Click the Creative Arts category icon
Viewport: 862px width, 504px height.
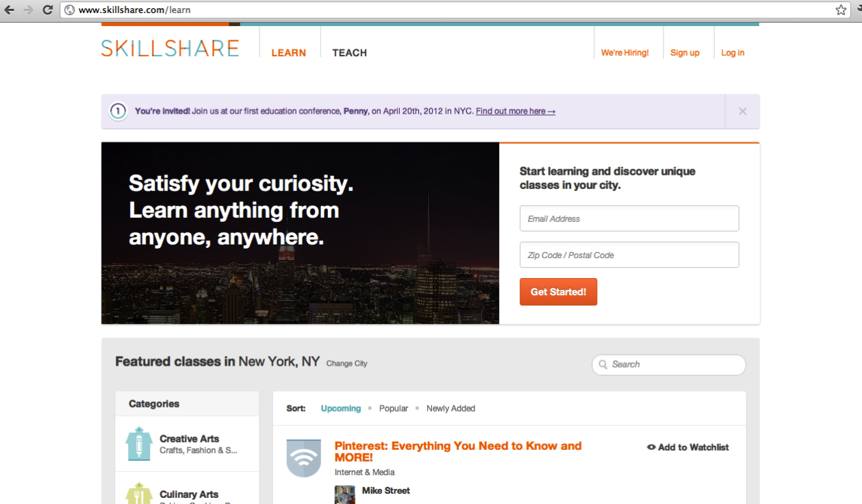point(139,444)
